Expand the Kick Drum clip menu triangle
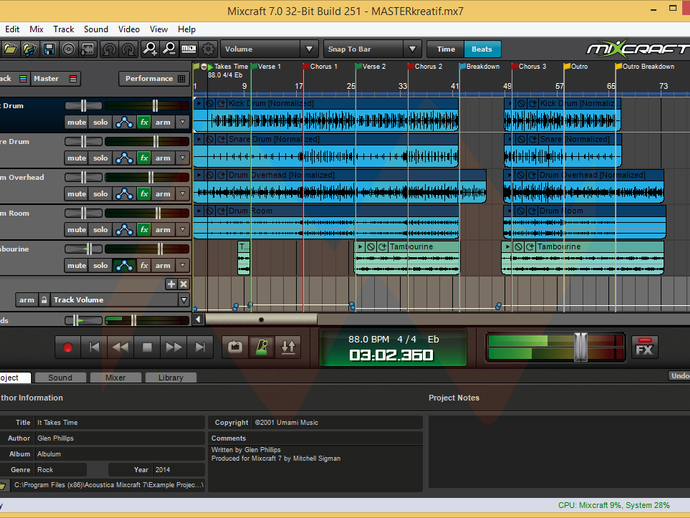 199,103
